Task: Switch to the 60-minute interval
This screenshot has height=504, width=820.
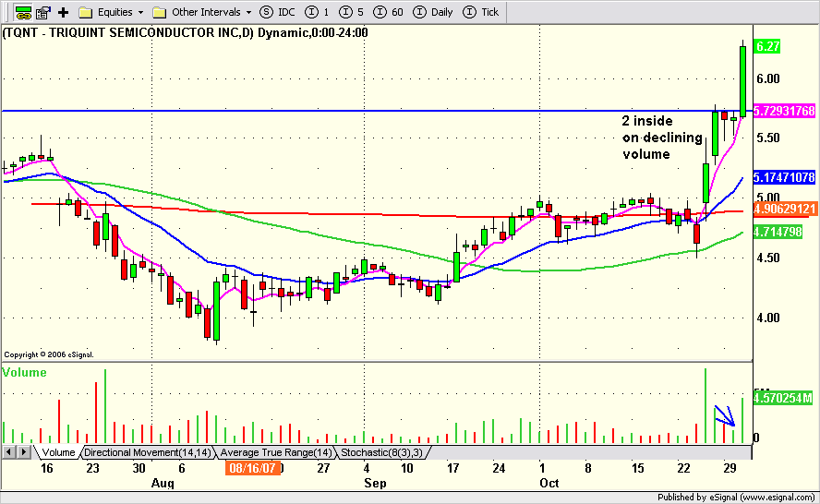Action: tap(389, 12)
